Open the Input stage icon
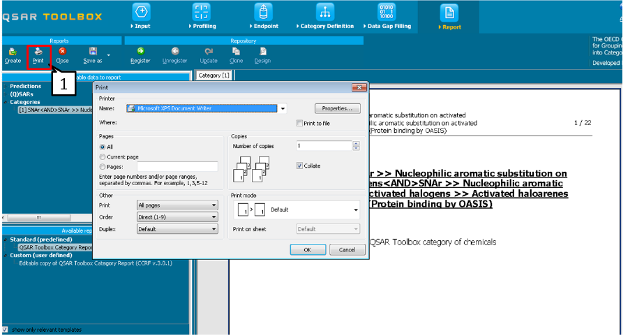 pos(141,13)
